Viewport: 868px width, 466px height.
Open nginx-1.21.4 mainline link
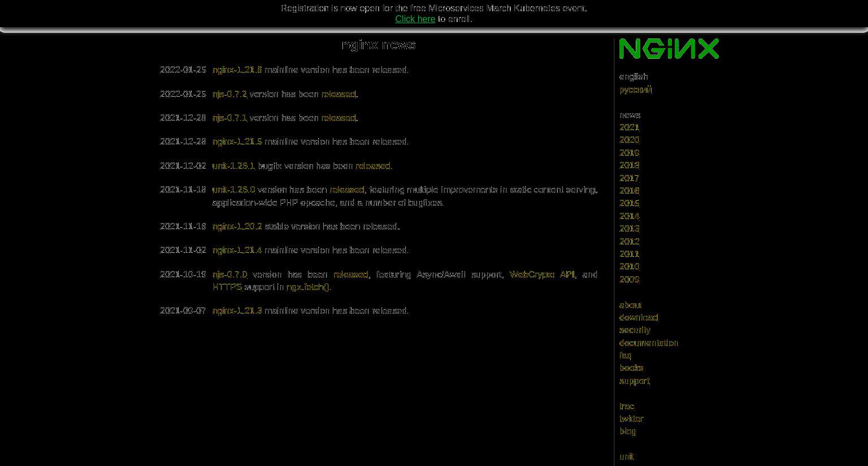click(237, 250)
